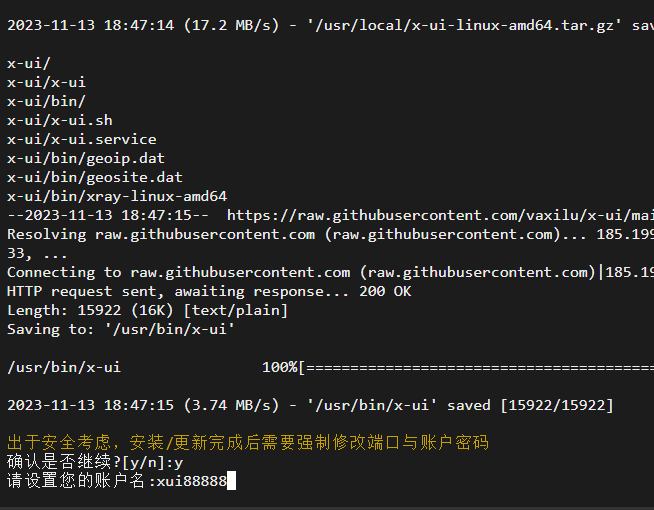
Task: Click the Saving to '/usr/bin/x-ui' path
Action: 170,329
